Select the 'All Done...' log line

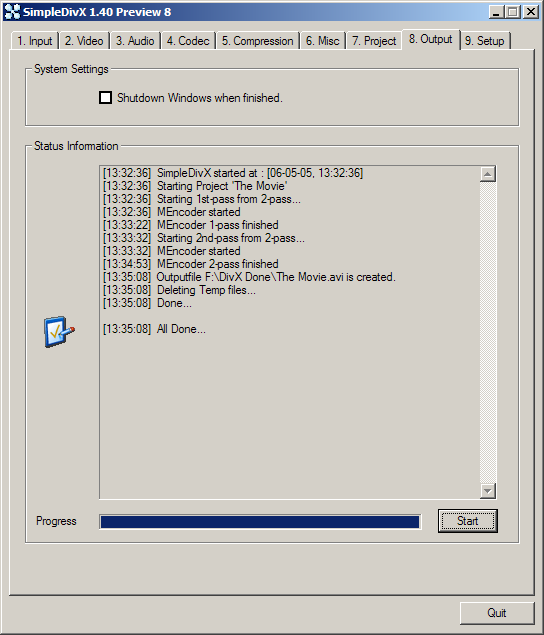click(154, 329)
